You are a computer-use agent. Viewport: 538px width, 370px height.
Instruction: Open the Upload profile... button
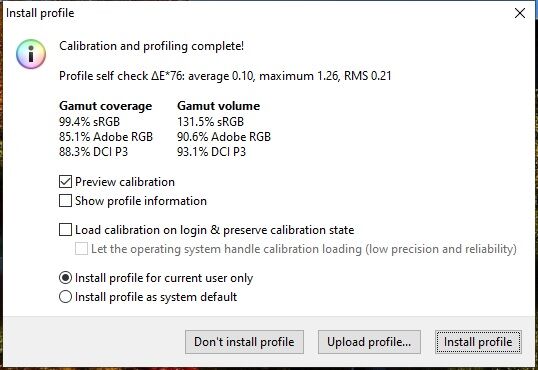369,342
